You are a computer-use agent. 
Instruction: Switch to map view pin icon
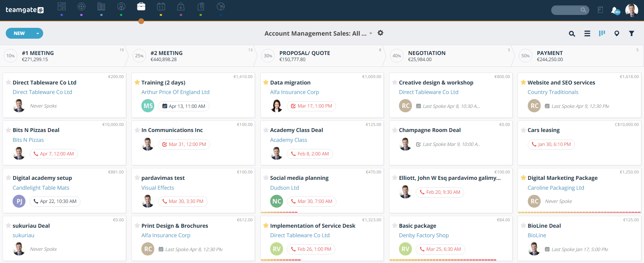point(617,33)
